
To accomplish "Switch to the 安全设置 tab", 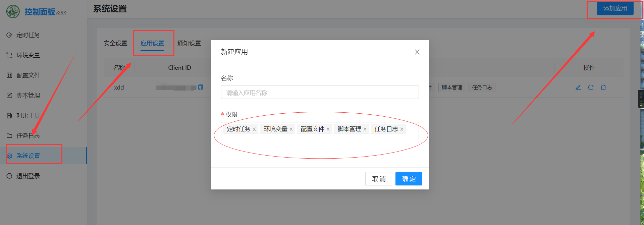I will [x=115, y=43].
